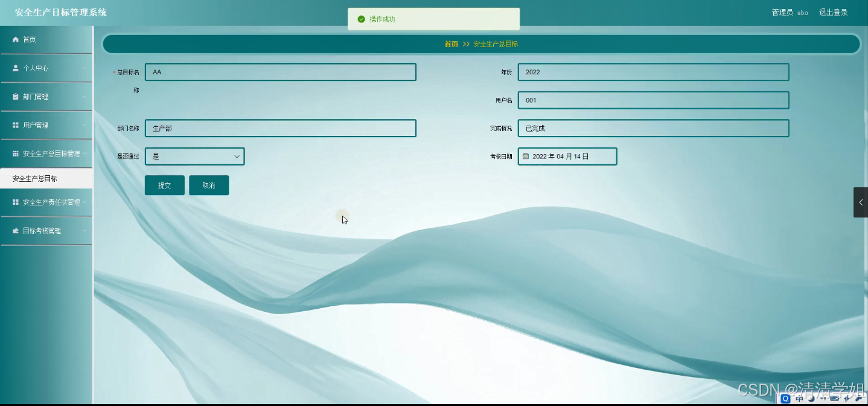Click the 用户名 input field
Viewport: 868px width, 406px height.
[x=654, y=100]
